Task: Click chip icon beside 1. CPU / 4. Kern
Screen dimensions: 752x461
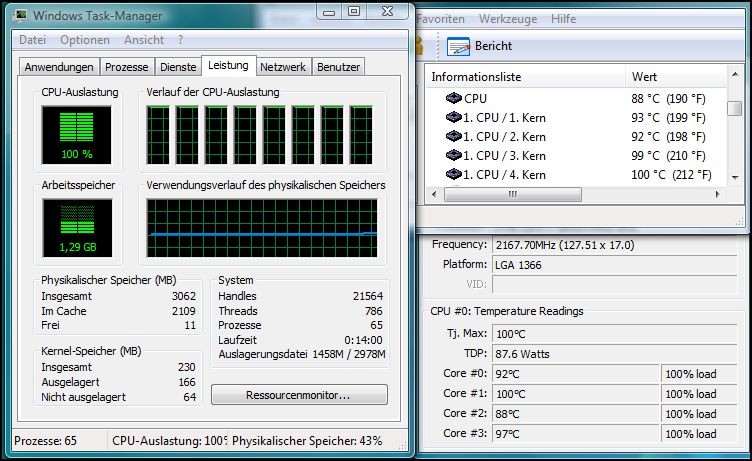Action: [453, 174]
